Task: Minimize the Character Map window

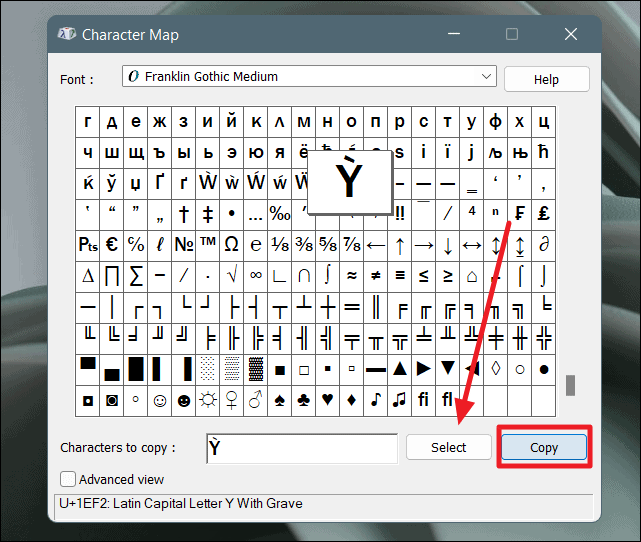Action: click(454, 34)
